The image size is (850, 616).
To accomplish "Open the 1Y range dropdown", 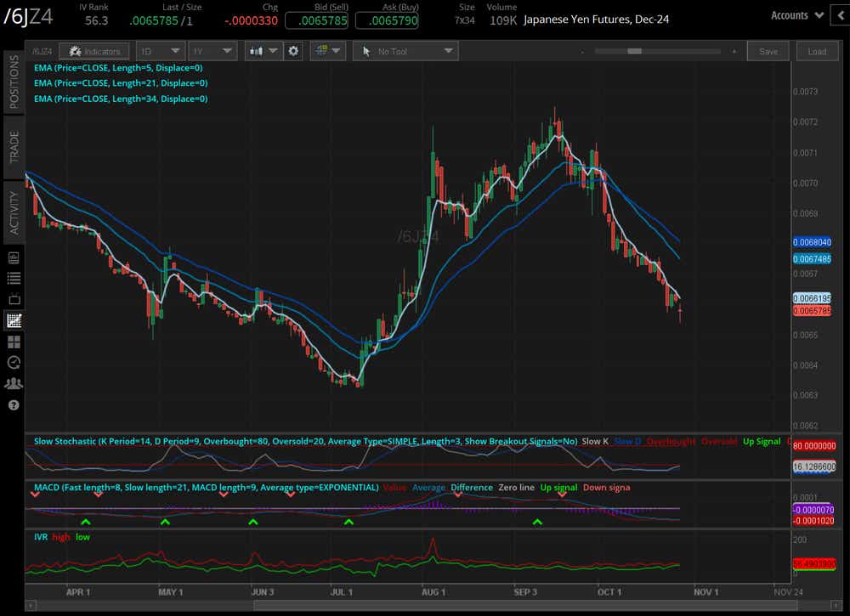I will 212,51.
